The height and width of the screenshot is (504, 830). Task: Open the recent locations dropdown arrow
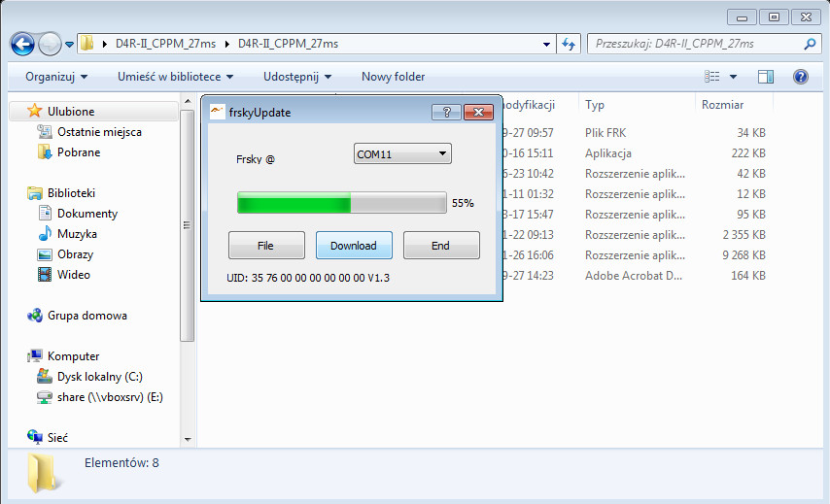[x=69, y=45]
